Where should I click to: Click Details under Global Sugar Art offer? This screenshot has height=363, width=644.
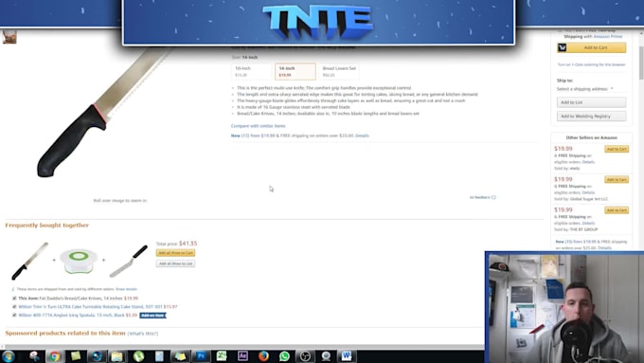(x=588, y=192)
